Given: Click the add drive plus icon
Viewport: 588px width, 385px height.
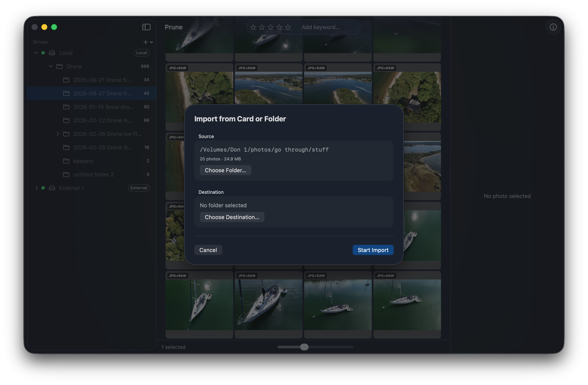Looking at the screenshot, I should click(x=146, y=42).
